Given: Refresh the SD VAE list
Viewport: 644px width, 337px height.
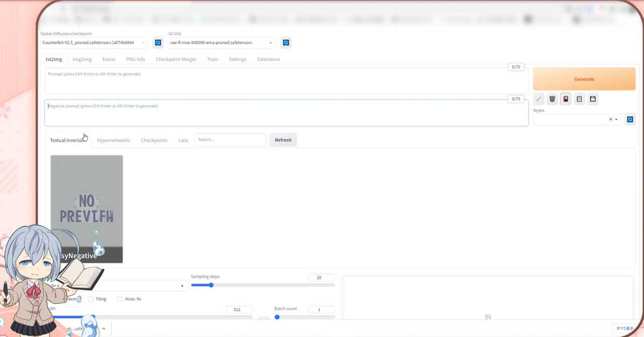Looking at the screenshot, I should click(286, 42).
